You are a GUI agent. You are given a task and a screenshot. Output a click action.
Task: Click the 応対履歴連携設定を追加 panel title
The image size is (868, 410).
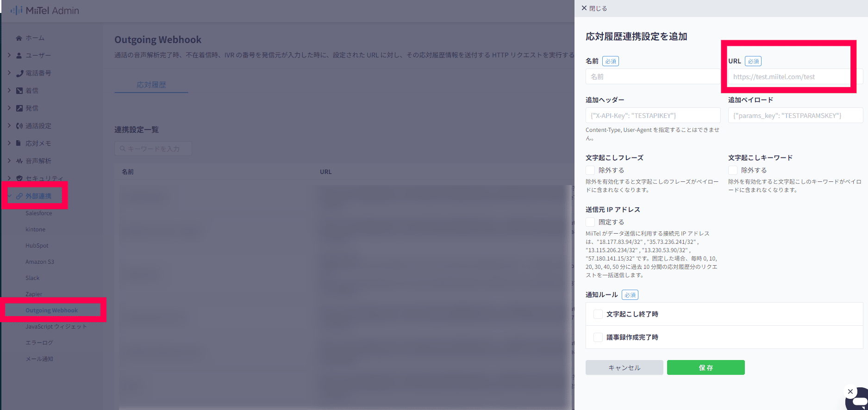coord(637,37)
